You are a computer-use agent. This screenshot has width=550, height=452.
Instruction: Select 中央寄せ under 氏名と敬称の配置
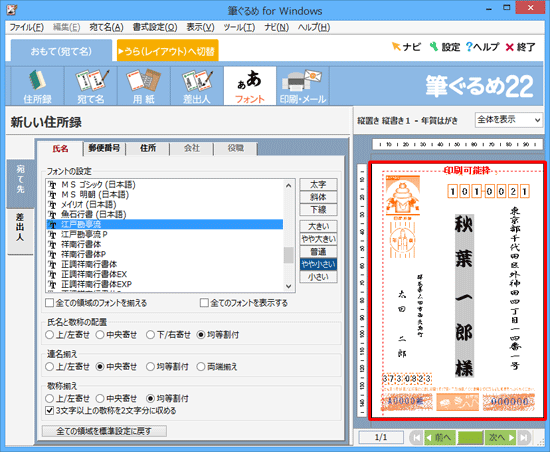(x=100, y=335)
